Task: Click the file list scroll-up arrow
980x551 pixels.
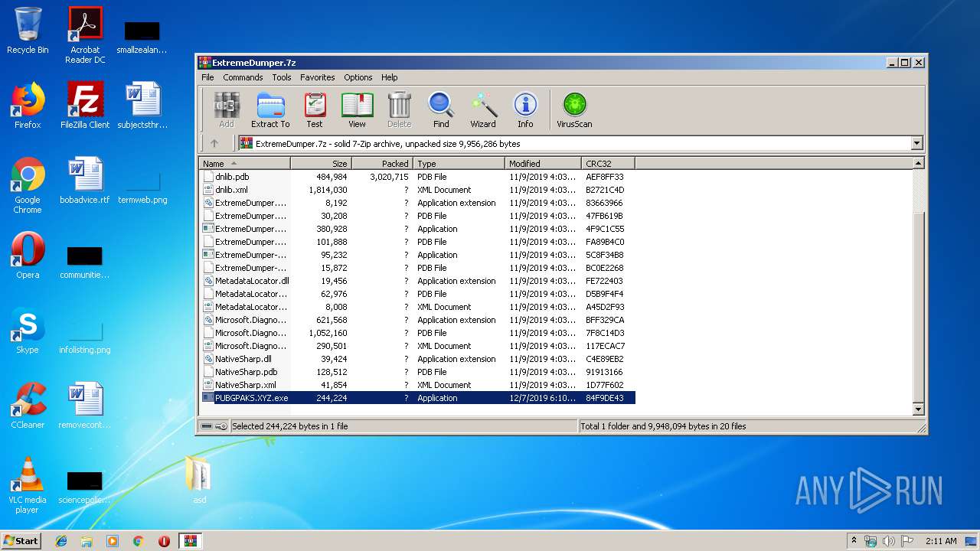Action: [919, 163]
